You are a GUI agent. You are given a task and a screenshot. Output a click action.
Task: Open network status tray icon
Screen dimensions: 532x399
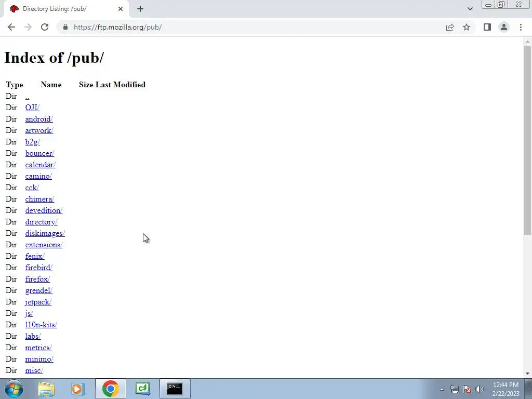454,389
